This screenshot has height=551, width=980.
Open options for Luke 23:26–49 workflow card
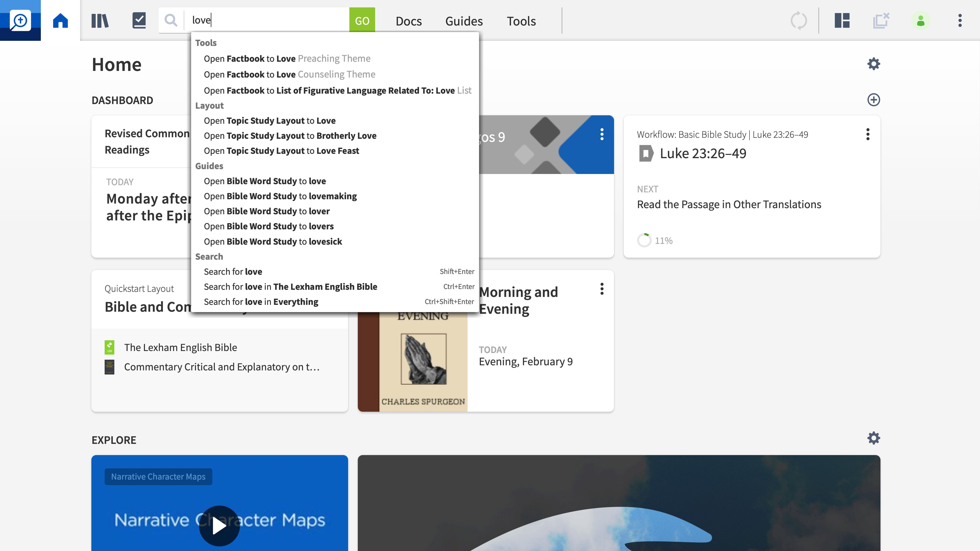[x=868, y=134]
